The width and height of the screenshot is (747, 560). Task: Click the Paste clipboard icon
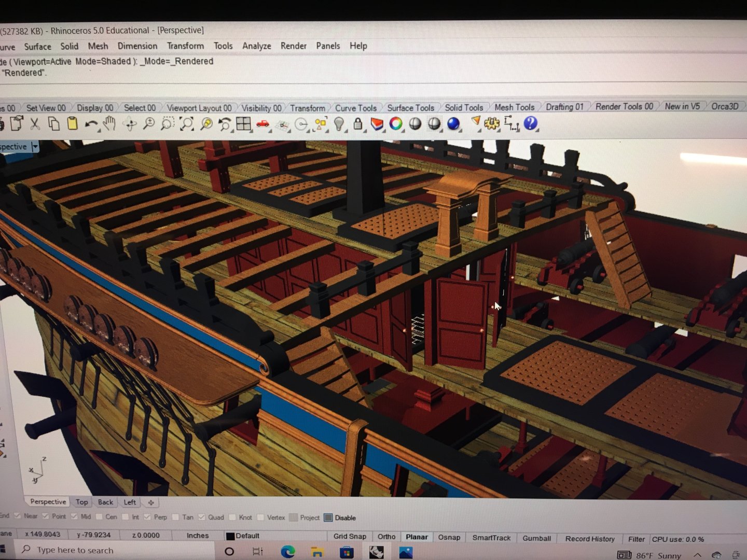[72, 123]
